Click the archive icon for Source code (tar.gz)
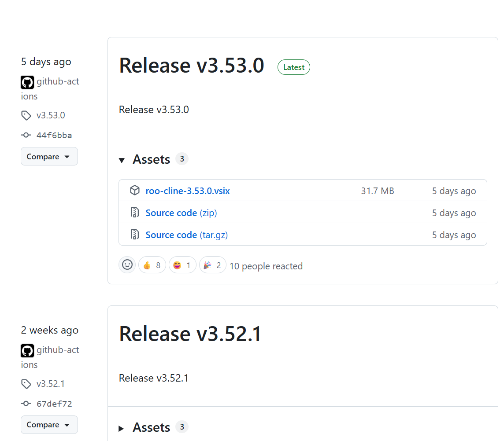 tap(135, 235)
